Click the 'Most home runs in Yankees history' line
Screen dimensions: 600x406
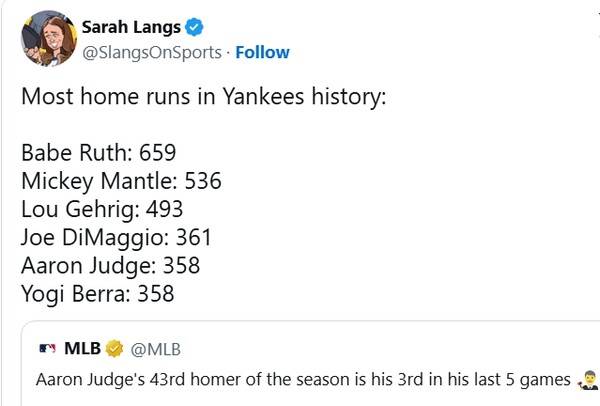point(204,98)
